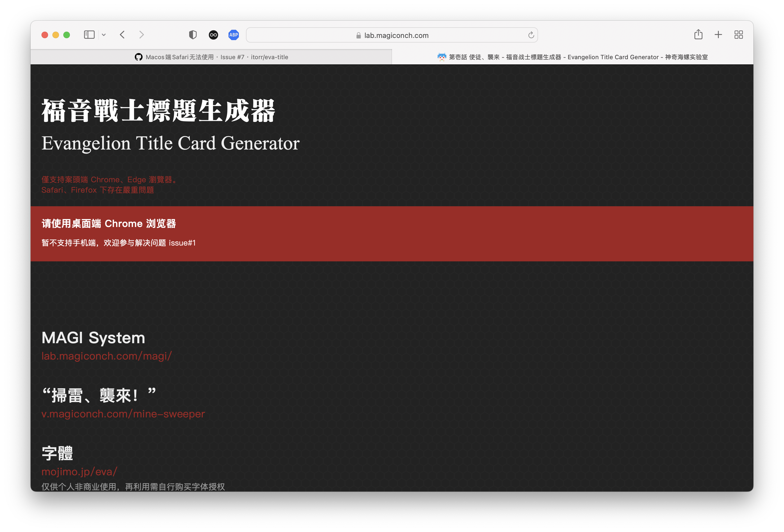Viewport: 784px width, 532px height.
Task: Open the MAGI System link
Action: click(x=107, y=356)
